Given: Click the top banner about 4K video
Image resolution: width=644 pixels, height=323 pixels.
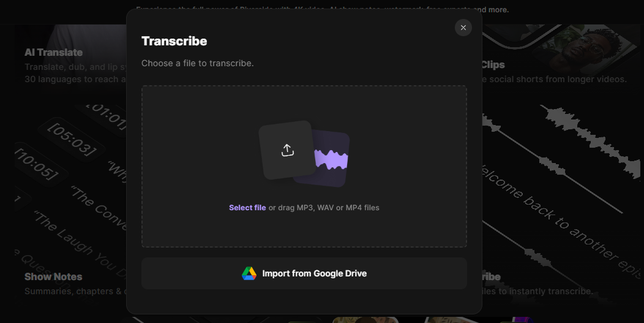Looking at the screenshot, I should point(322,10).
